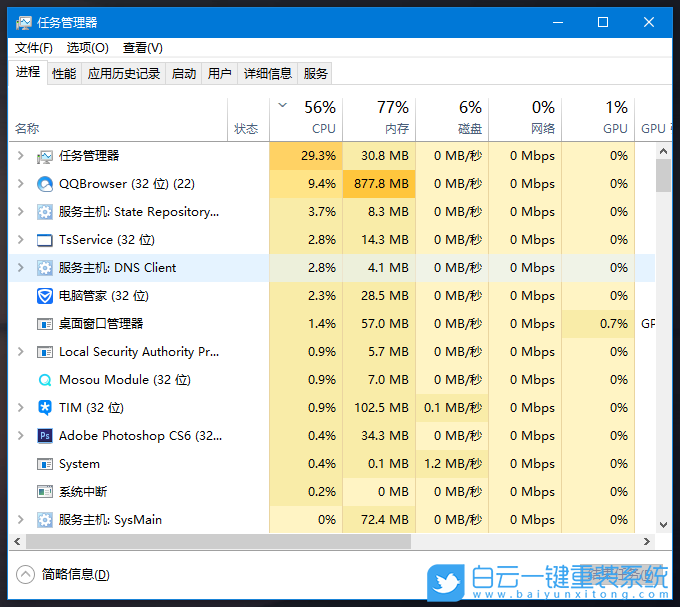Viewport: 680px width, 607px height.
Task: Select the 电脑管家 (32 位) process name
Action: [x=104, y=296]
